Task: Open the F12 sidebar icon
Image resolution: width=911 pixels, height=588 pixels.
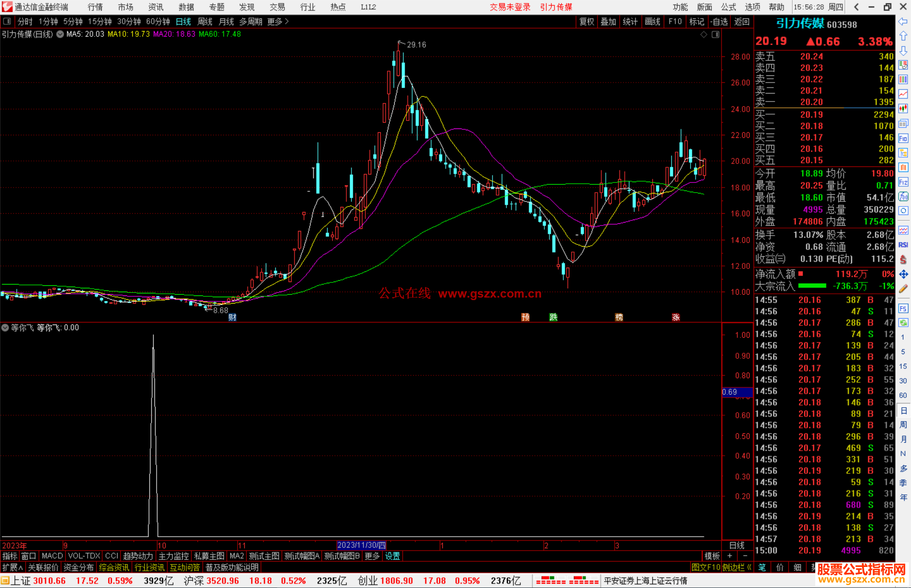Action: (903, 182)
